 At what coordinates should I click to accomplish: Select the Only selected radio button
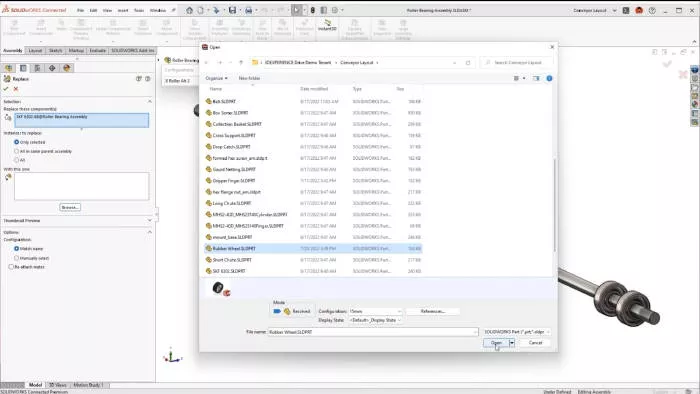click(17, 142)
